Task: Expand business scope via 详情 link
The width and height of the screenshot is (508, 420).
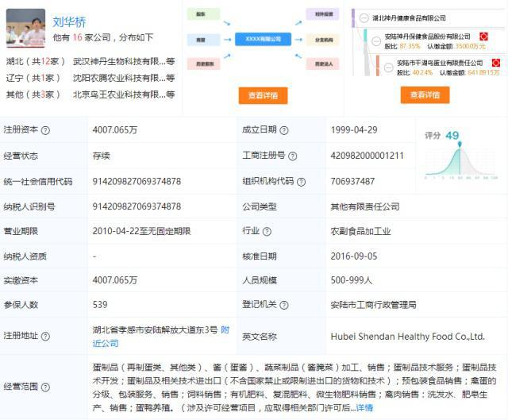Action: pos(364,407)
